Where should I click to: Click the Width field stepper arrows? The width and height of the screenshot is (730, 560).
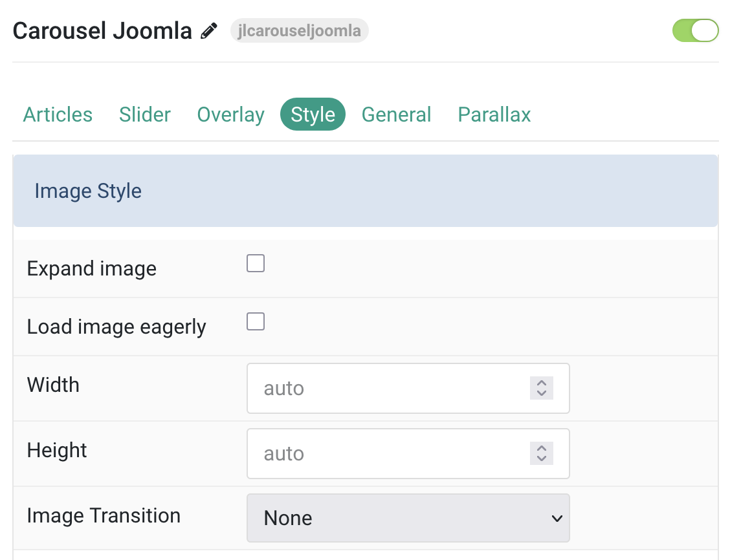click(542, 388)
